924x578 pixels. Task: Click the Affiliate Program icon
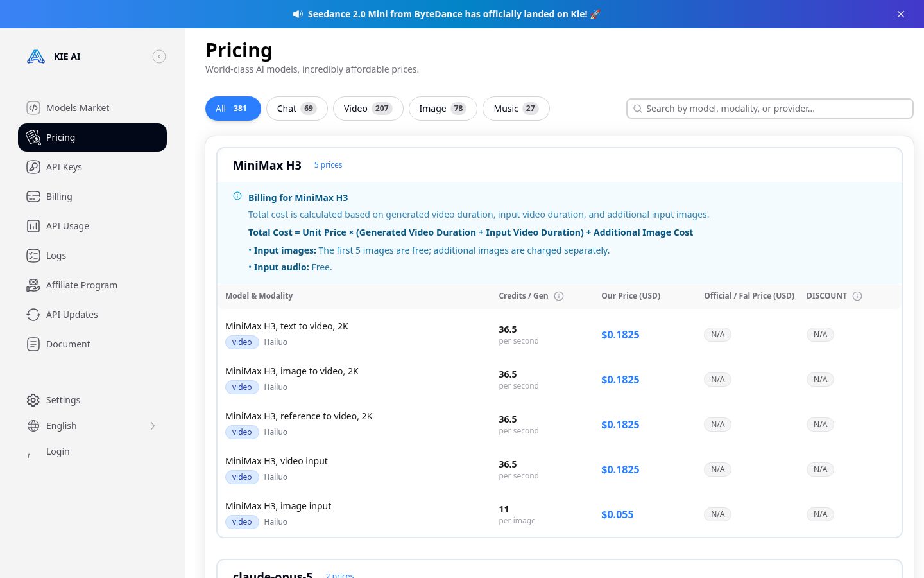tap(33, 285)
